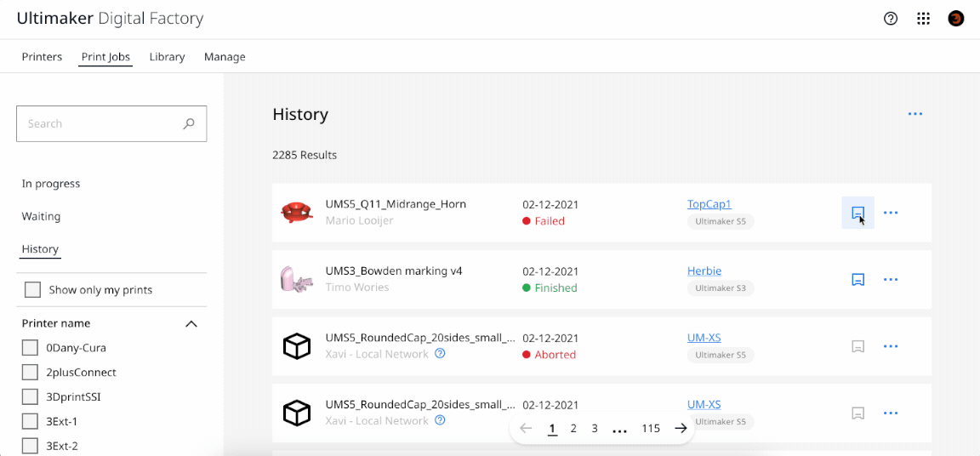Open the help question mark icon
This screenshot has width=980, height=456.
891,19
